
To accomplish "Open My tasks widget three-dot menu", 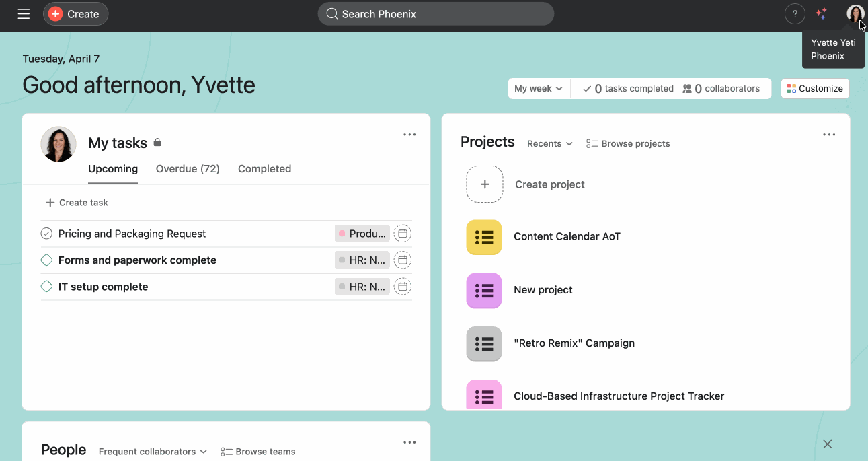I will 409,135.
